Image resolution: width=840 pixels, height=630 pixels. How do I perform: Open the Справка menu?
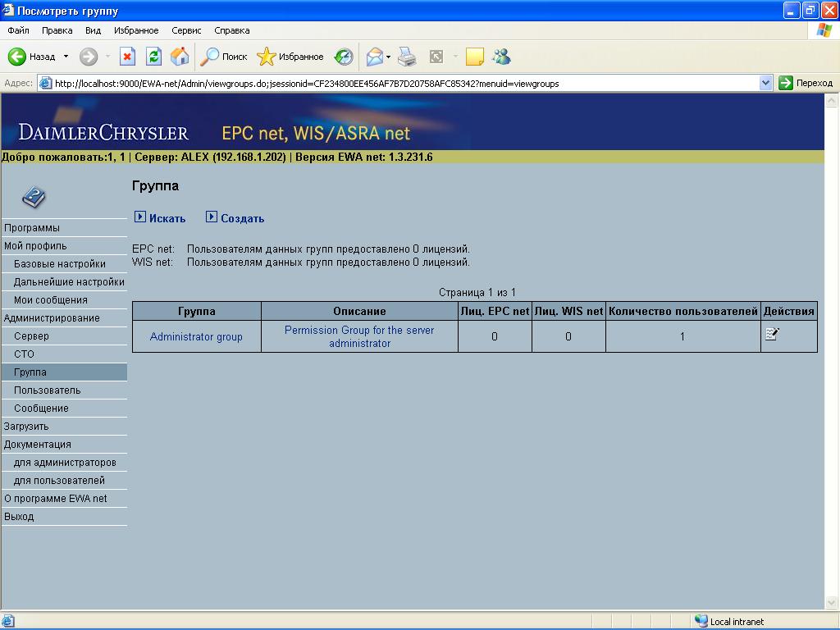[x=231, y=30]
